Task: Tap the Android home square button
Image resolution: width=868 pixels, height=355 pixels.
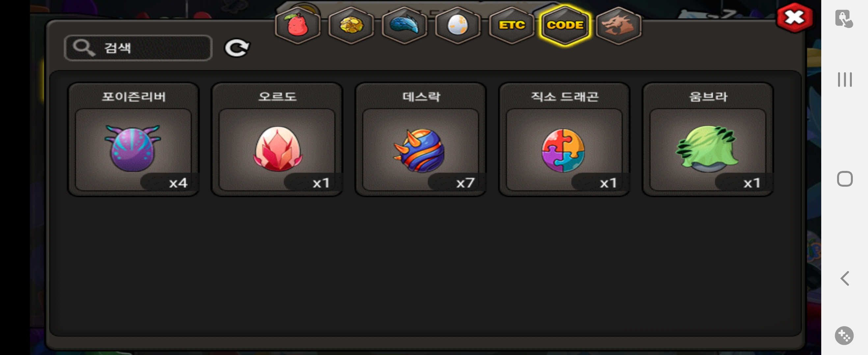Action: point(845,179)
